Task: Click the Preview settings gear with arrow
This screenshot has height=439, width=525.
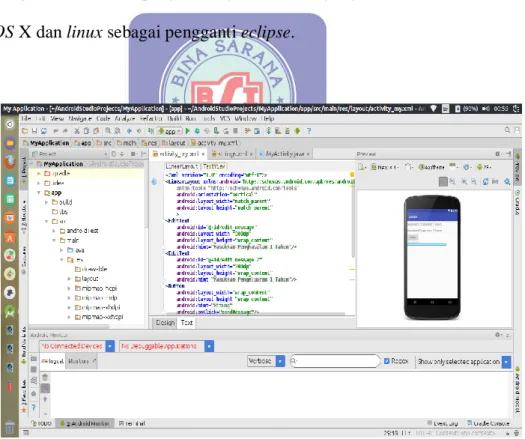Action: (507, 181)
